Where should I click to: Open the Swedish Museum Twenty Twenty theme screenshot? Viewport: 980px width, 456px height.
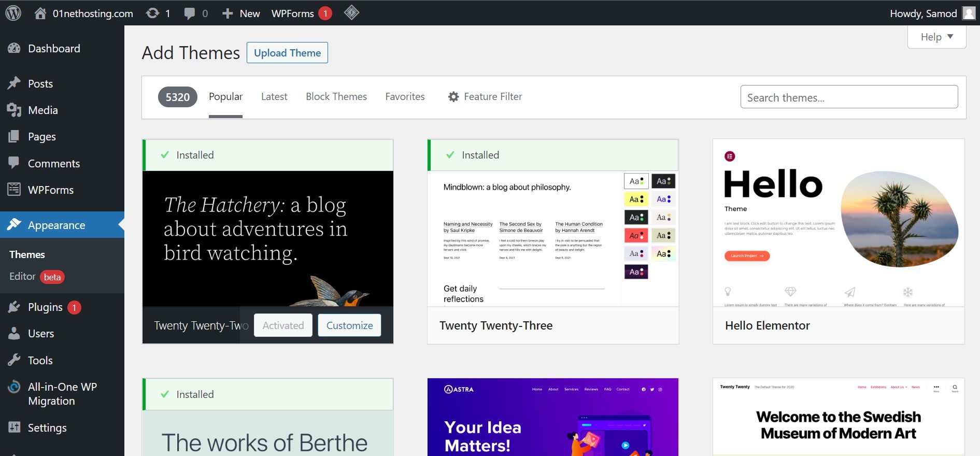tap(839, 417)
